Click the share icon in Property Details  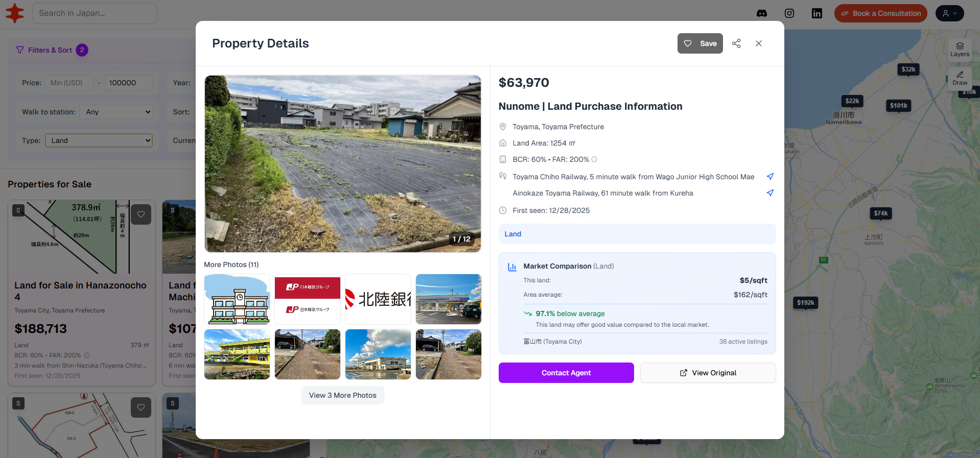(x=736, y=43)
